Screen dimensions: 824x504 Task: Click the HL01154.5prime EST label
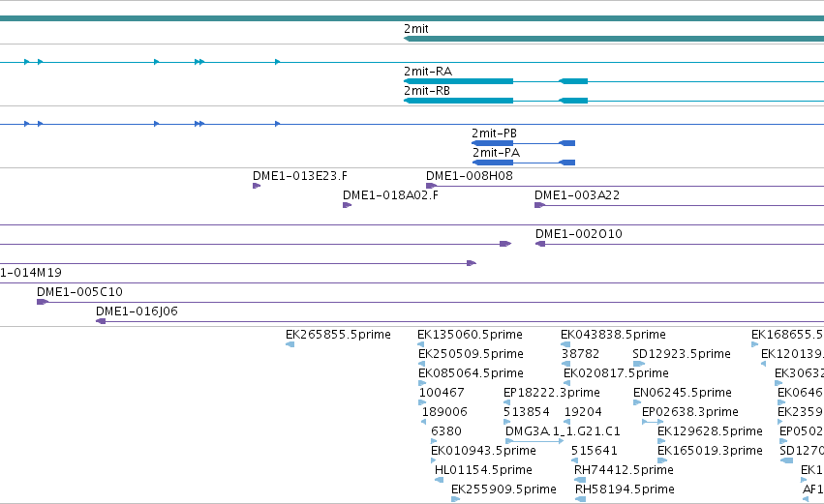point(483,470)
